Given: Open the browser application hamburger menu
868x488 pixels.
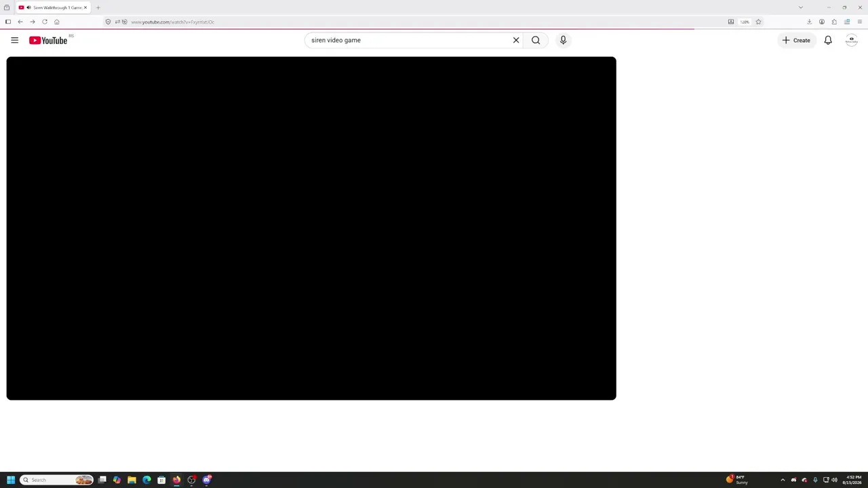Looking at the screenshot, I should tap(859, 22).
